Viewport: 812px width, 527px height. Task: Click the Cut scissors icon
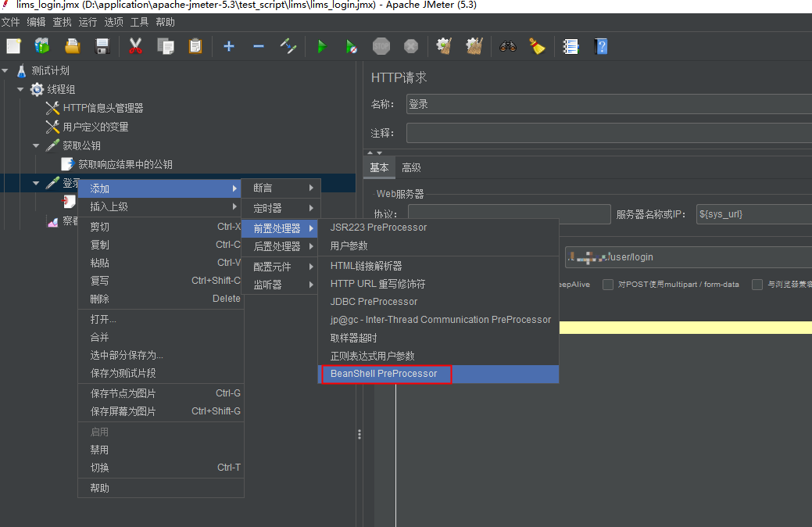coord(135,46)
